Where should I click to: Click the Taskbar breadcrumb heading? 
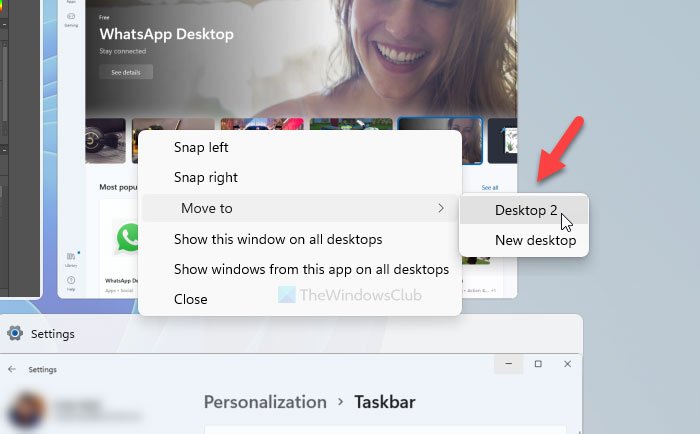pyautogui.click(x=385, y=402)
